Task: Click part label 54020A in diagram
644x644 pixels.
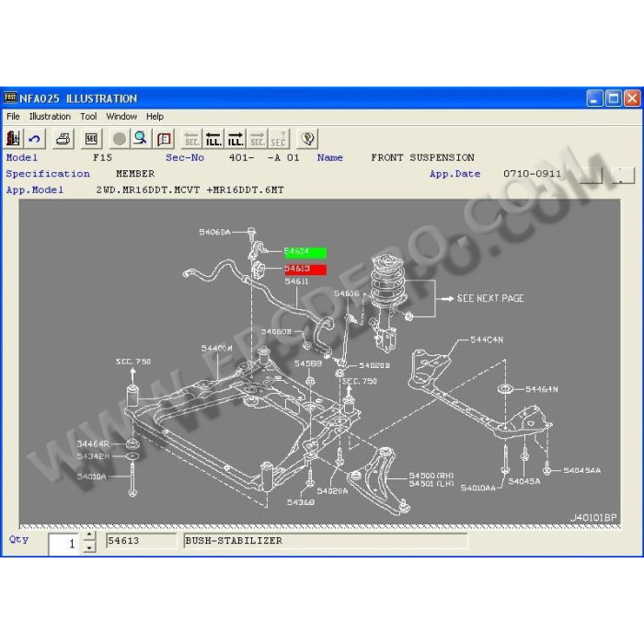Action: [332, 490]
